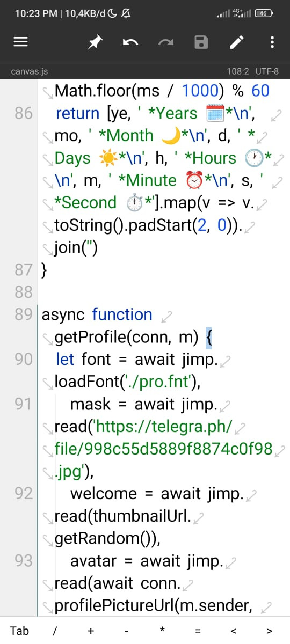Undo the last edit
The image size is (290, 644).
[130, 42]
